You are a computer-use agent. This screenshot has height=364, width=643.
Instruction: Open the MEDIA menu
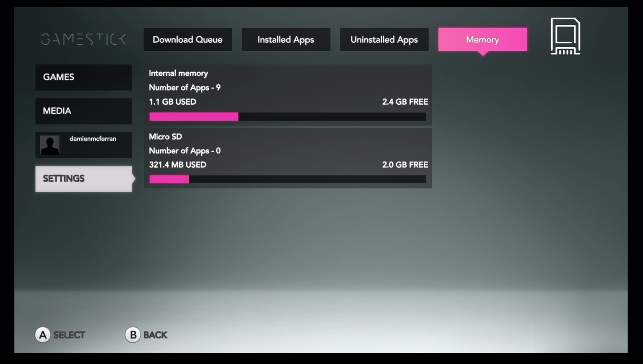pyautogui.click(x=84, y=111)
